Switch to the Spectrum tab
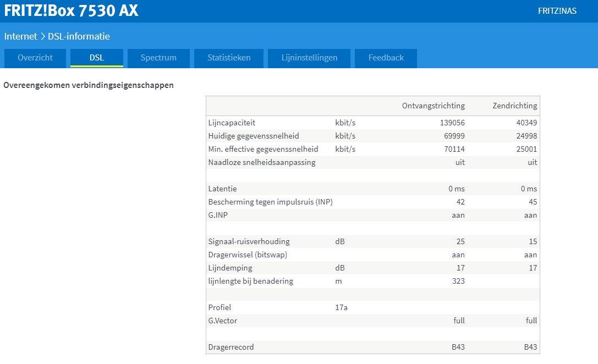Image resolution: width=598 pixels, height=364 pixels. tap(158, 58)
